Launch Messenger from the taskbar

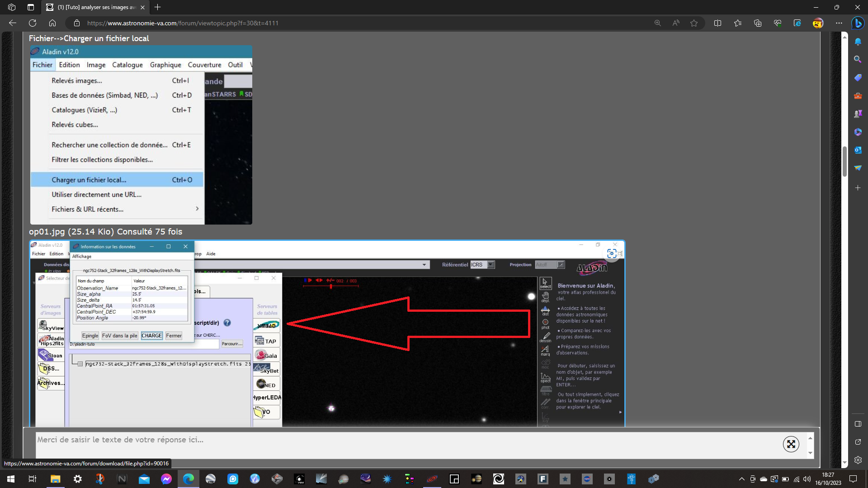[166, 479]
